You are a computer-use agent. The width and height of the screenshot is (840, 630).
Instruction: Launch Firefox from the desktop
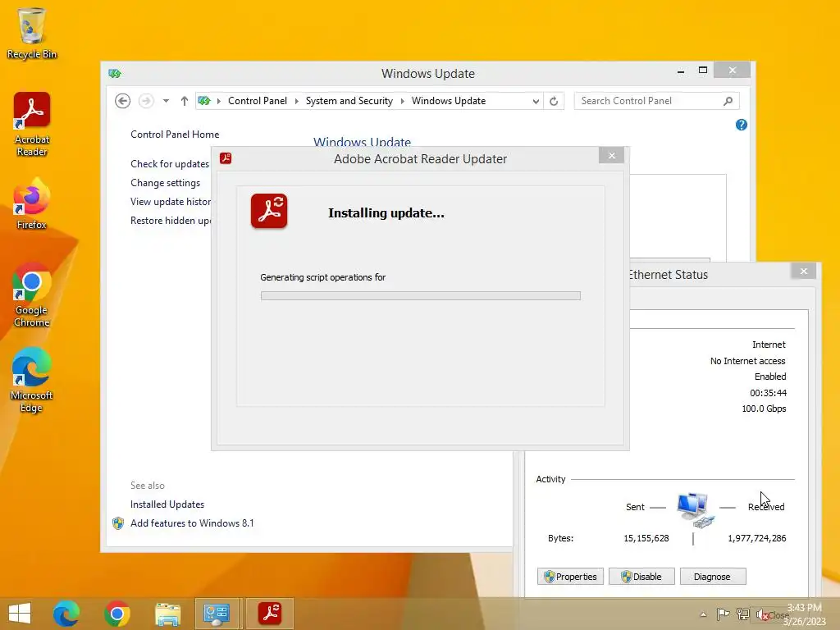32,204
